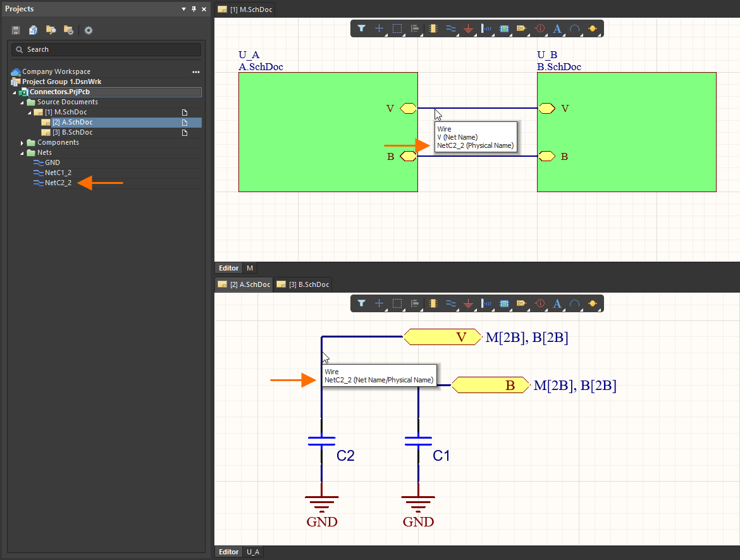Collapse the Source Documents folder
The image size is (740, 560).
click(23, 102)
